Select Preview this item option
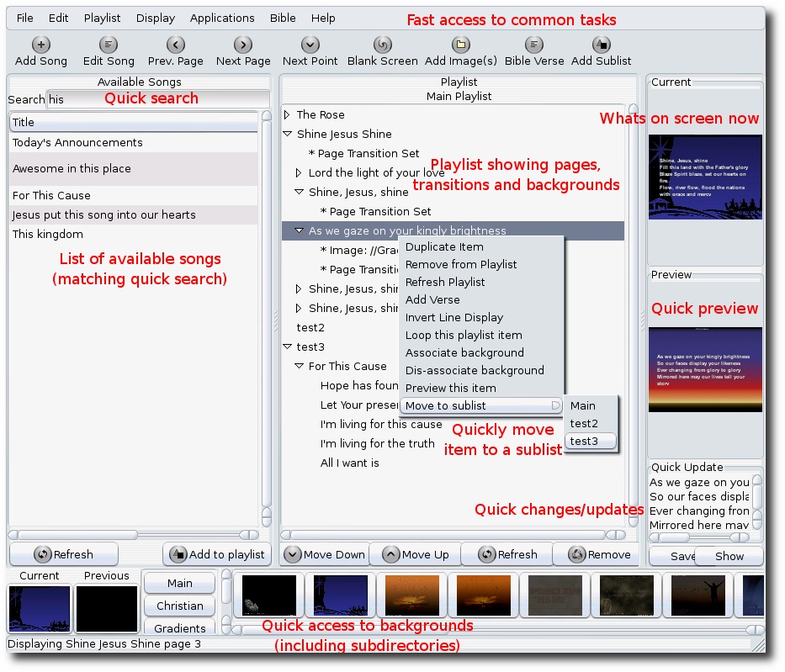785x672 pixels. pyautogui.click(x=481, y=389)
